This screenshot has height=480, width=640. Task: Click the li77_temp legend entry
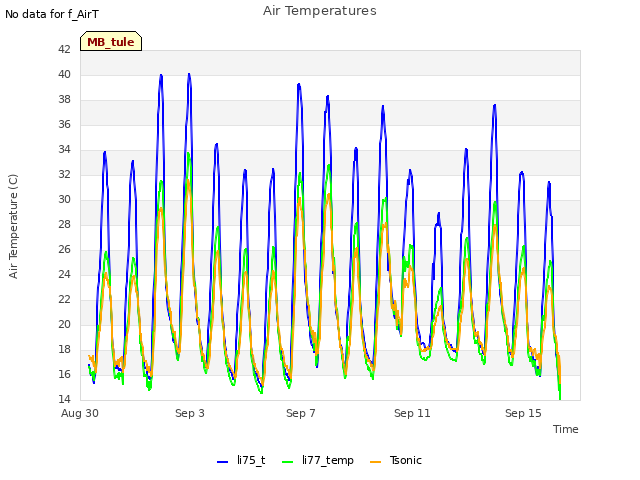pyautogui.click(x=318, y=460)
